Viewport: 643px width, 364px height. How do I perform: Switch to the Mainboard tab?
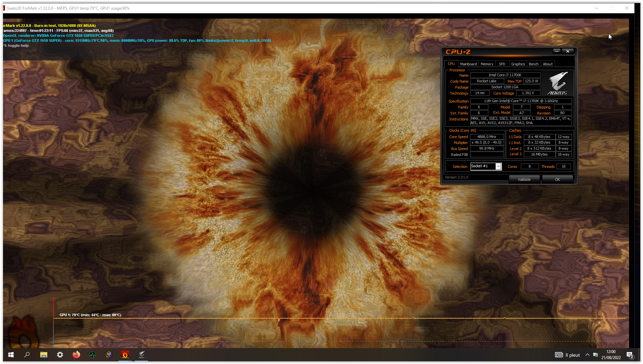click(468, 64)
